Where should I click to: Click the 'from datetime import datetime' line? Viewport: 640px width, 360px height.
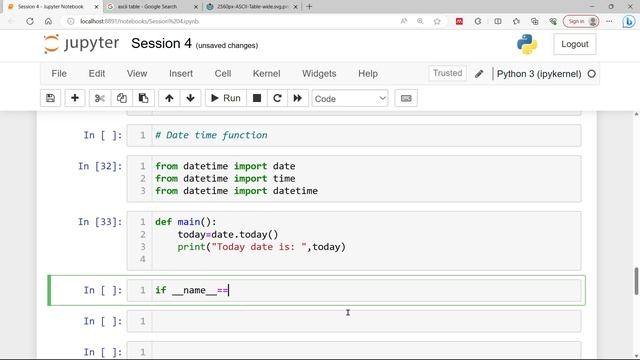pyautogui.click(x=236, y=191)
